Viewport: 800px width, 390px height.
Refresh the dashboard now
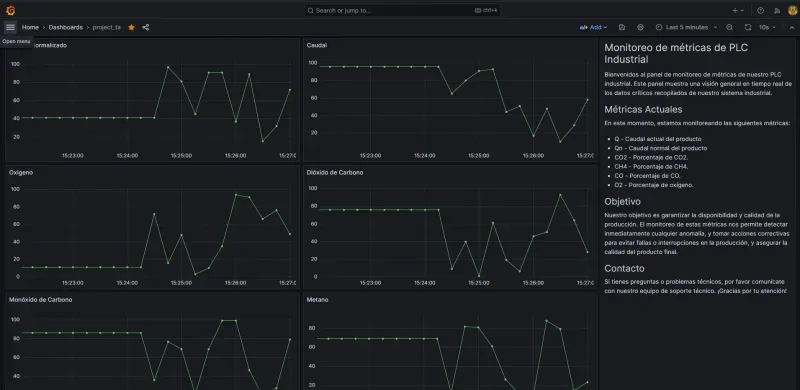tap(747, 28)
